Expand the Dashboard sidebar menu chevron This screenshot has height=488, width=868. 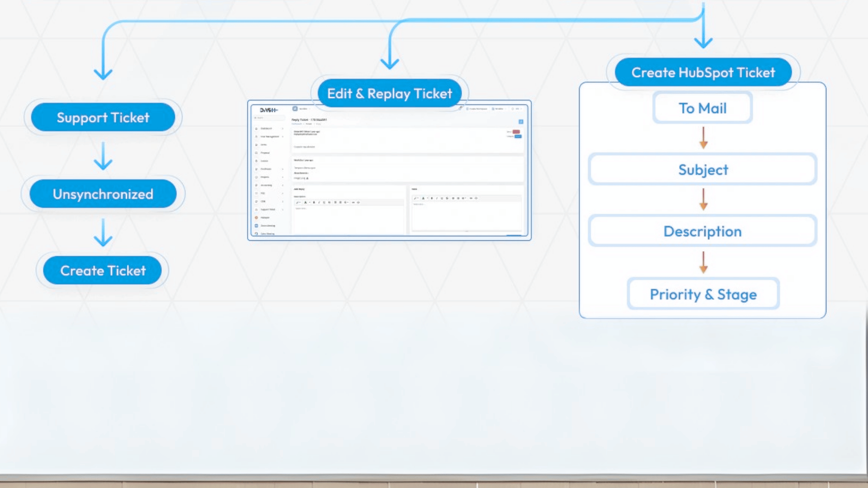click(x=283, y=128)
